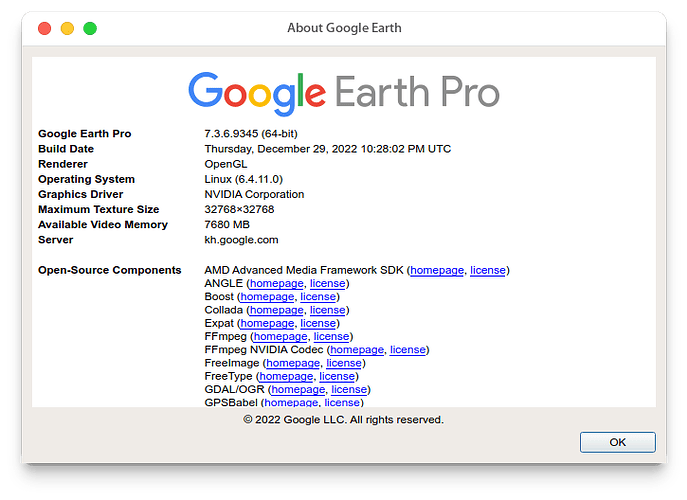This screenshot has height=500, width=687.
Task: Open FFmpeg NVIDIA Codec homepage link
Action: [x=357, y=350]
